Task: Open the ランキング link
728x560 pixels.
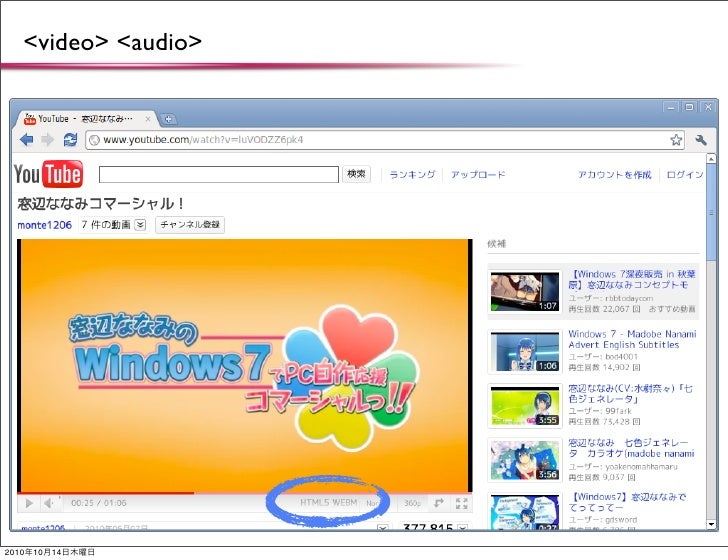Action: pos(412,175)
